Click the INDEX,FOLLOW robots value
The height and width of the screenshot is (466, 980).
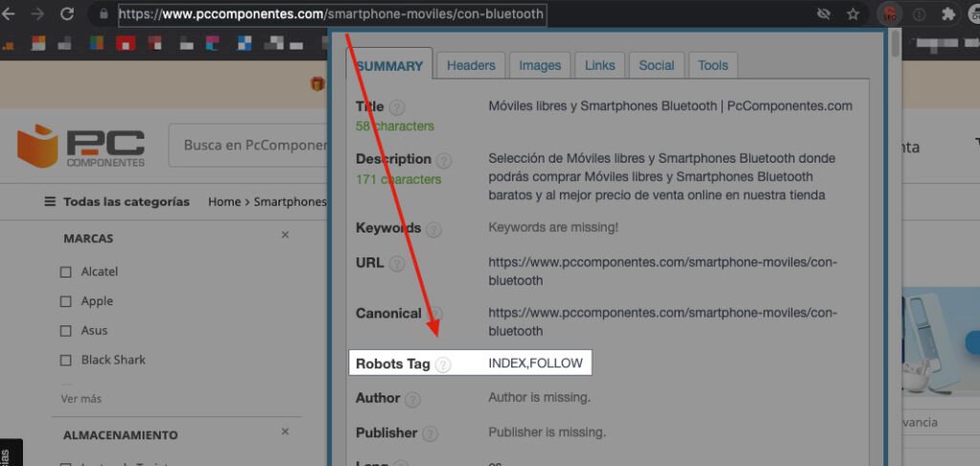tap(536, 363)
